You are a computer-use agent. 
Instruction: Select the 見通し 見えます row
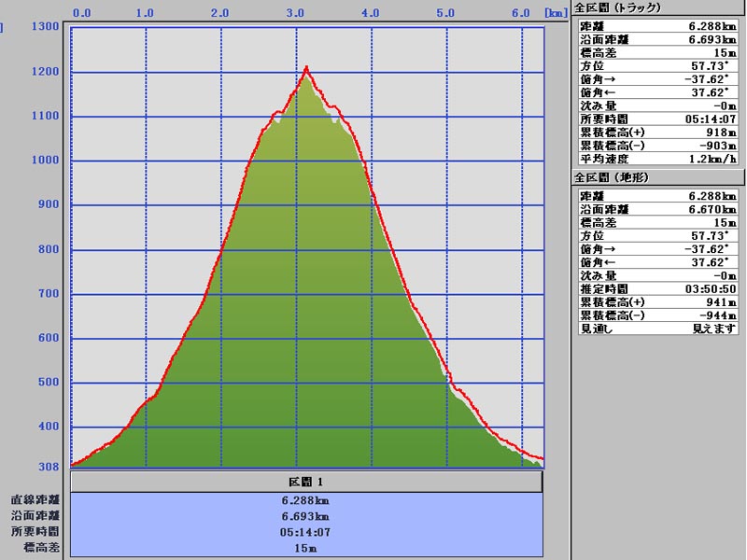pyautogui.click(x=657, y=329)
